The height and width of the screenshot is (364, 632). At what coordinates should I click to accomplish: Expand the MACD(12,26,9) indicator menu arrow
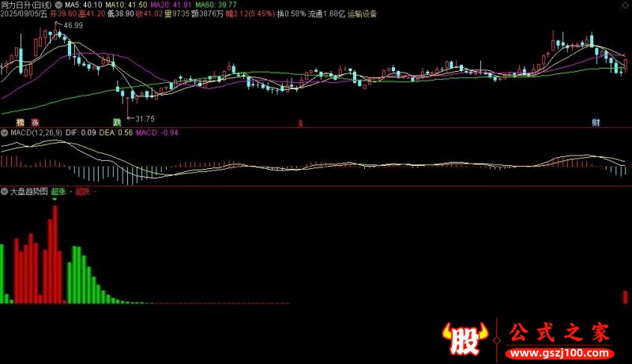[x=5, y=133]
